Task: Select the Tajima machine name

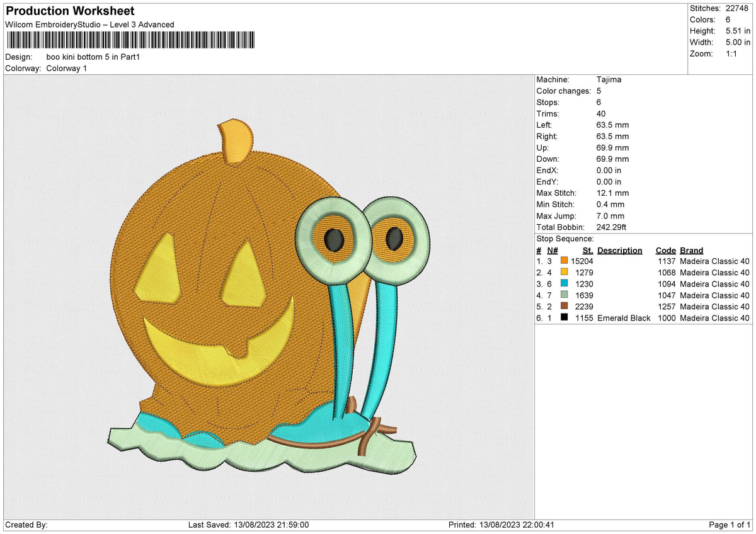Action: (609, 79)
